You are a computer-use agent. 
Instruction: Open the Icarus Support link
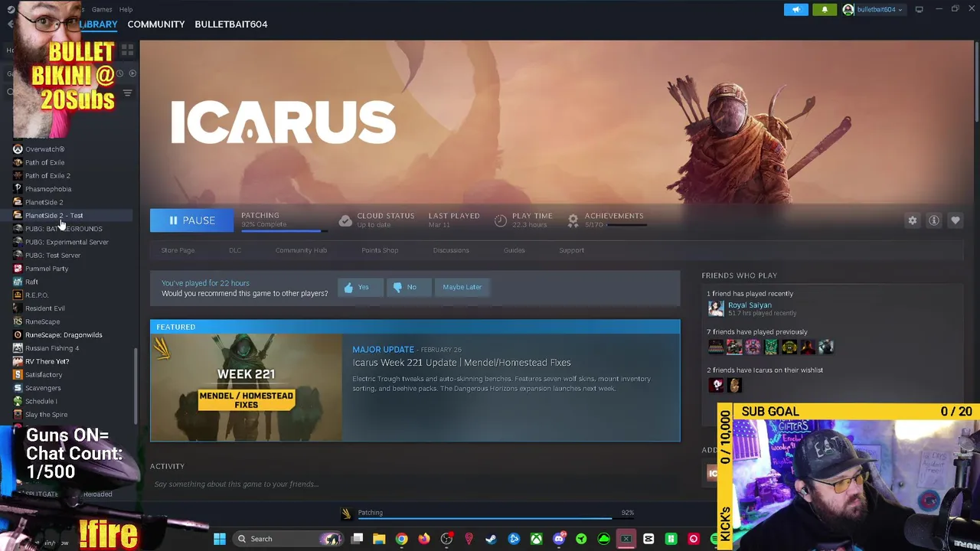coord(571,250)
